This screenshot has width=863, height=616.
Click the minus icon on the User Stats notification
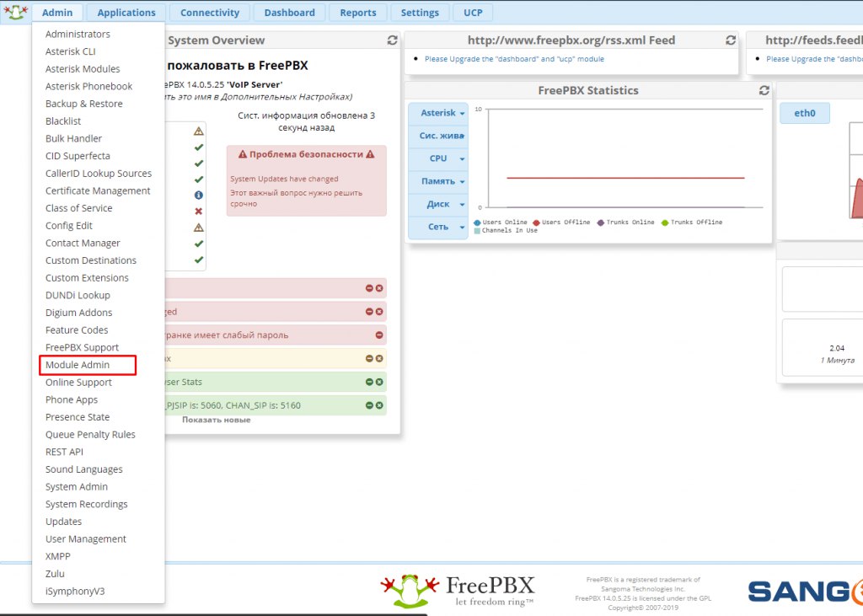pyautogui.click(x=369, y=382)
